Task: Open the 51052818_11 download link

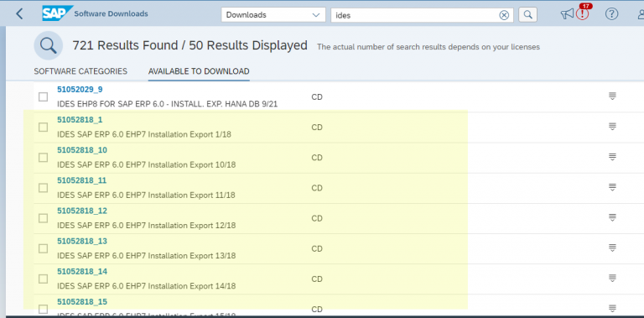Action: click(81, 180)
